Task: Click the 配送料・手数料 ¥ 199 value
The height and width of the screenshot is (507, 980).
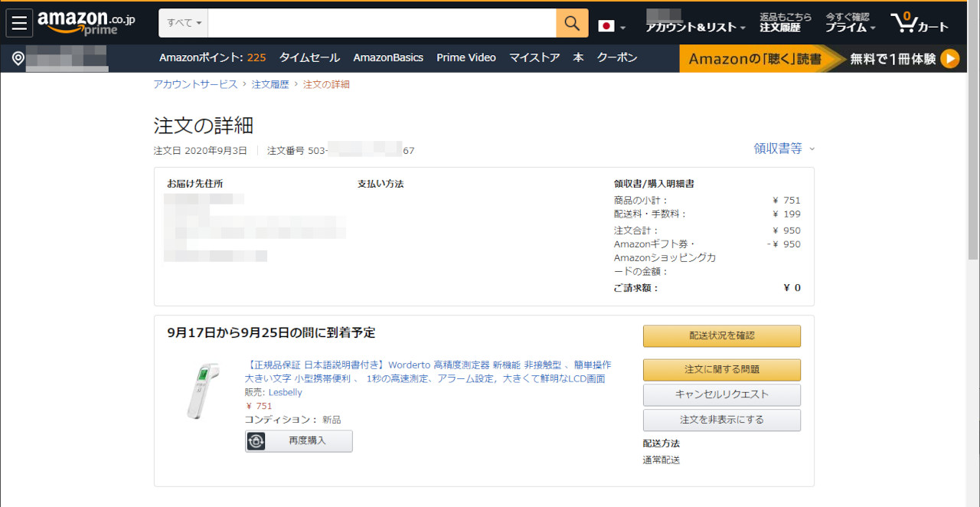Action: point(786,214)
